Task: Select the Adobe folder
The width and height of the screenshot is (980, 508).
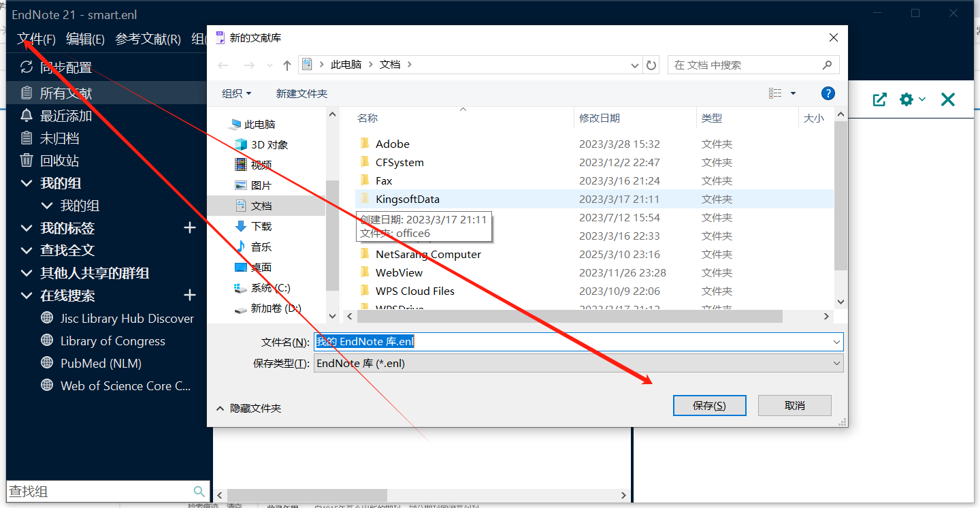Action: (x=393, y=144)
